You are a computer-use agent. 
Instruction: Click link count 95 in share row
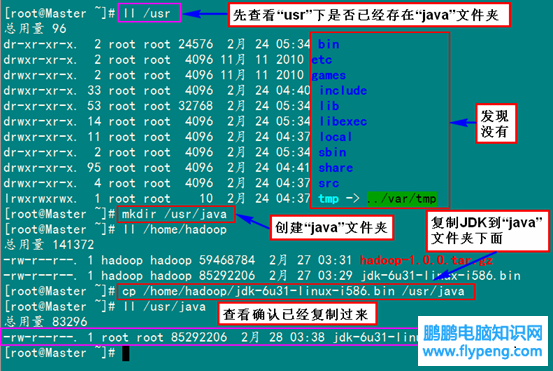click(x=94, y=168)
